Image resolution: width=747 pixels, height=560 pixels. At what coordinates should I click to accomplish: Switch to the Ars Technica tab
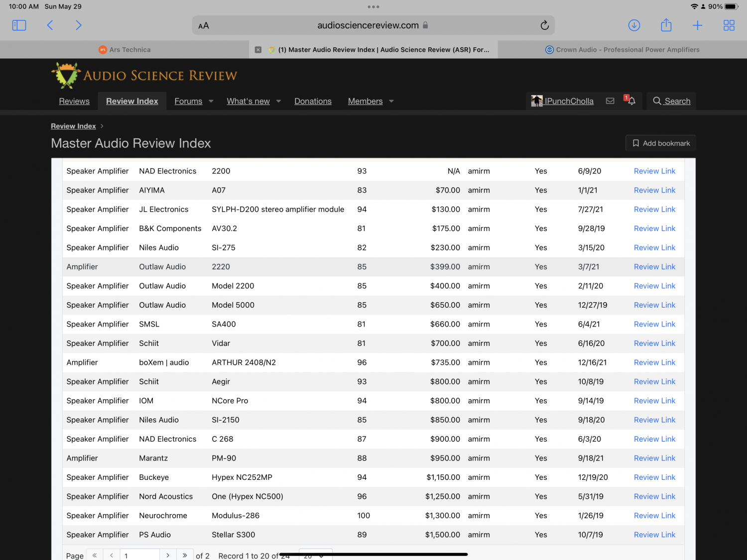[124, 50]
